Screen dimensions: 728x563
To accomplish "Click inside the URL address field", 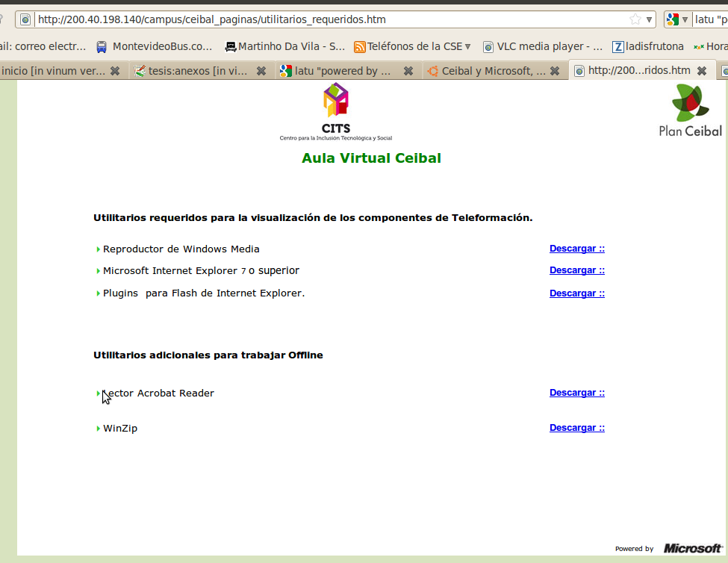I will point(329,19).
